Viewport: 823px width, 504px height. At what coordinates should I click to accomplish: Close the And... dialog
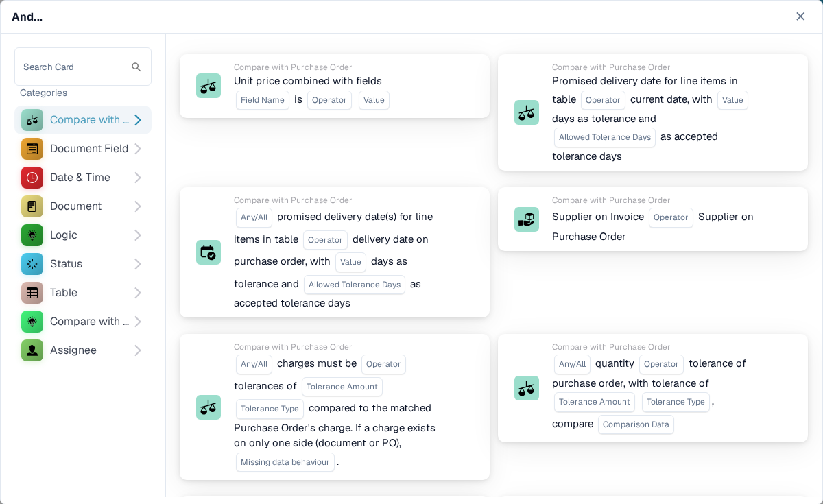tap(800, 16)
